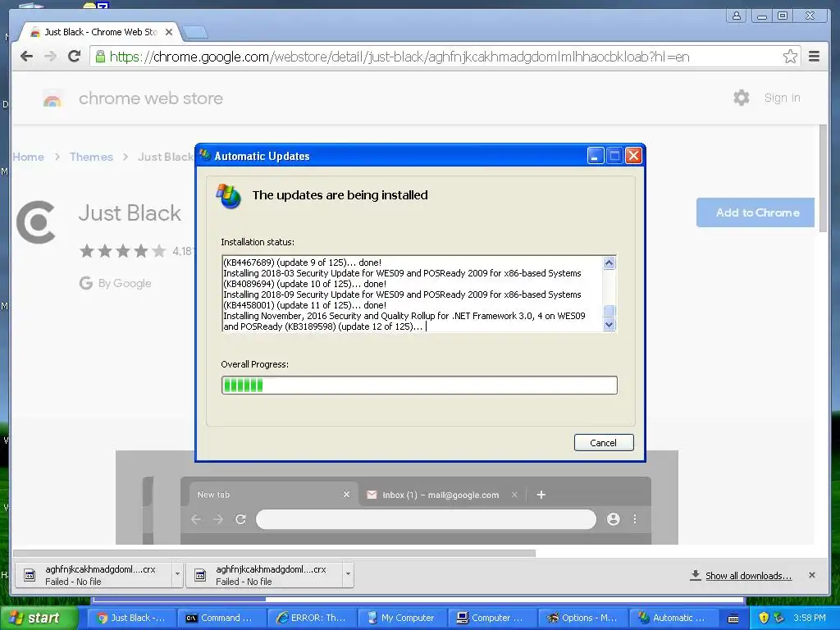Click the Windows Update globe icon in dialog
Image resolution: width=840 pixels, height=630 pixels.
(x=229, y=196)
